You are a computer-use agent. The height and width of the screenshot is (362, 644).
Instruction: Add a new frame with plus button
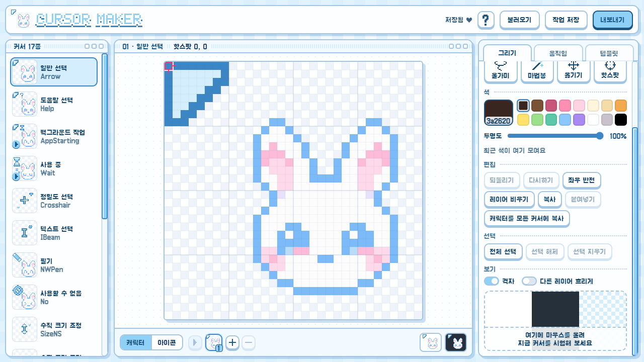(232, 343)
